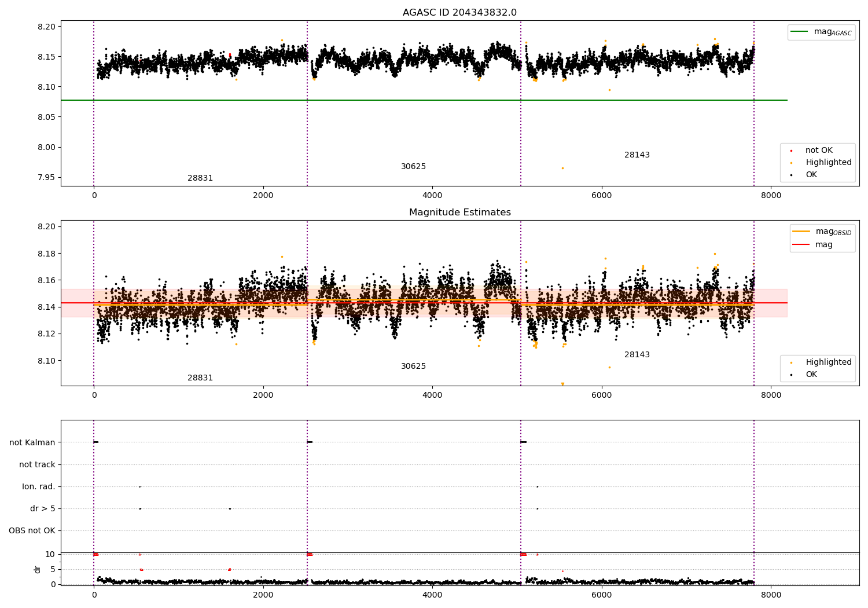Click obsid label 30625 in Magnitude Estimates plot
This screenshot has height=608, width=868.
[x=413, y=367]
